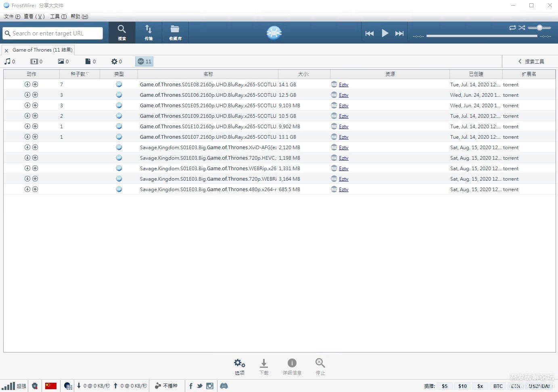Click the search URL input field
The width and height of the screenshot is (558, 392).
click(x=52, y=33)
